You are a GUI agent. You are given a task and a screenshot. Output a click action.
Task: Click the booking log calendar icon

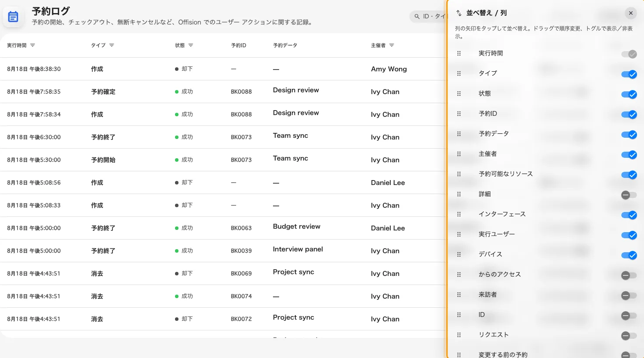point(13,17)
